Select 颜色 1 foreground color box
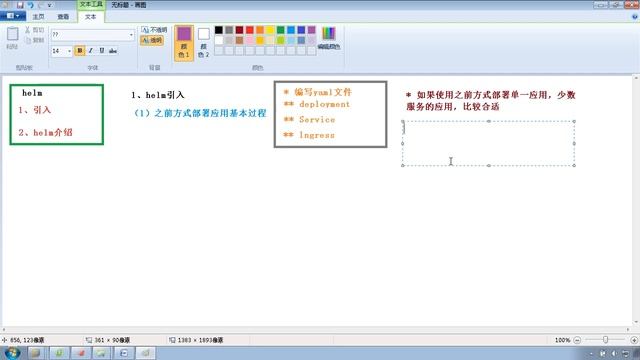640x360 pixels. (184, 43)
